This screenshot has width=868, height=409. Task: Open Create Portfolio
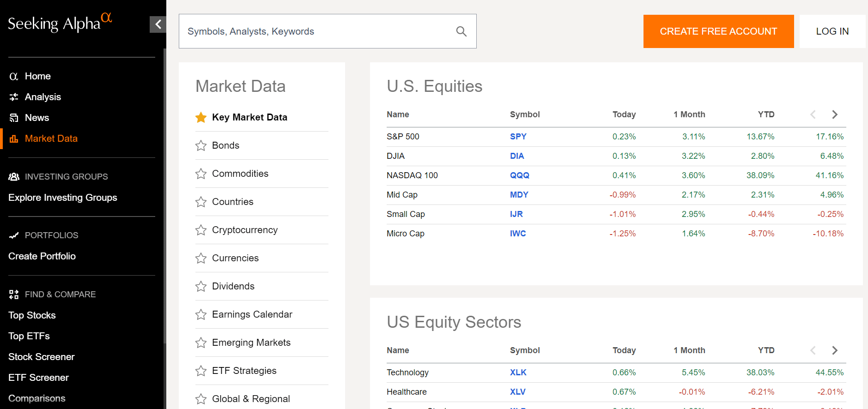(x=42, y=256)
